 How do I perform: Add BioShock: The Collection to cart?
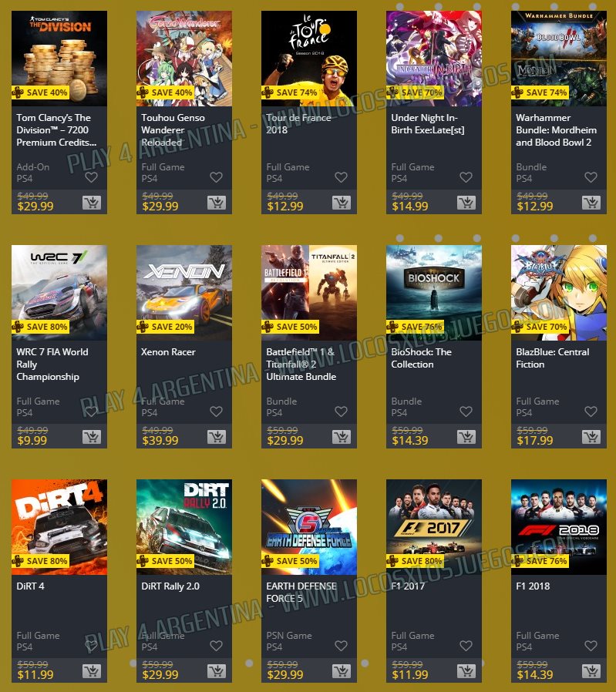466,437
